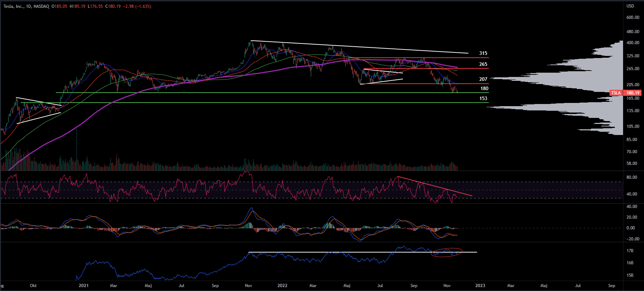The image size is (644, 291).
Task: Click the 180 support text label
Action: pyautogui.click(x=484, y=88)
